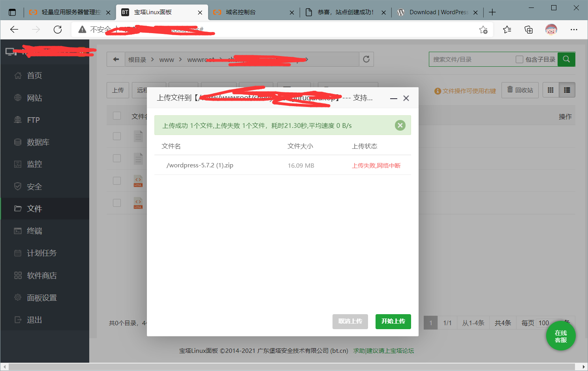The width and height of the screenshot is (588, 371).
Task: Navigate to 根目录 in the path bar
Action: [x=137, y=60]
